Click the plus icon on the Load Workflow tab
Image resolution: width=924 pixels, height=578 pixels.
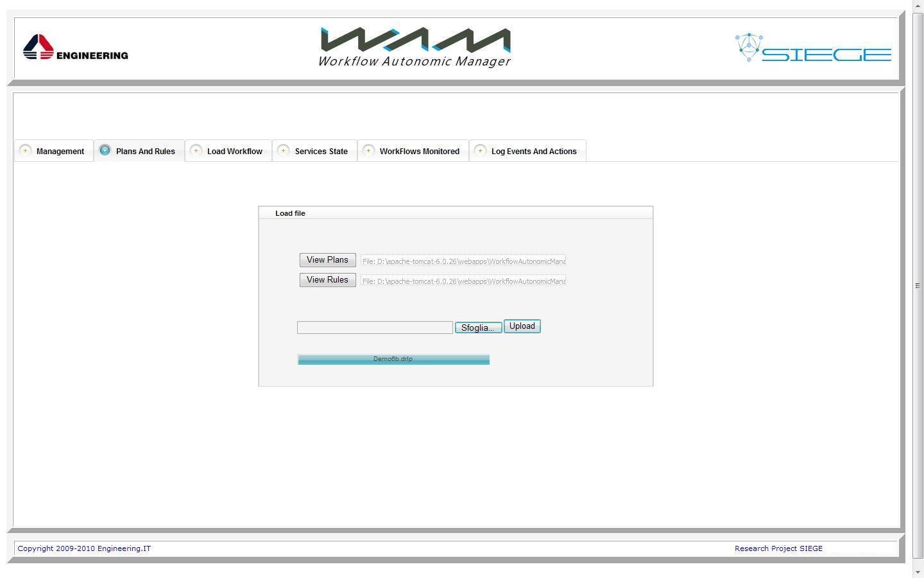pyautogui.click(x=196, y=150)
